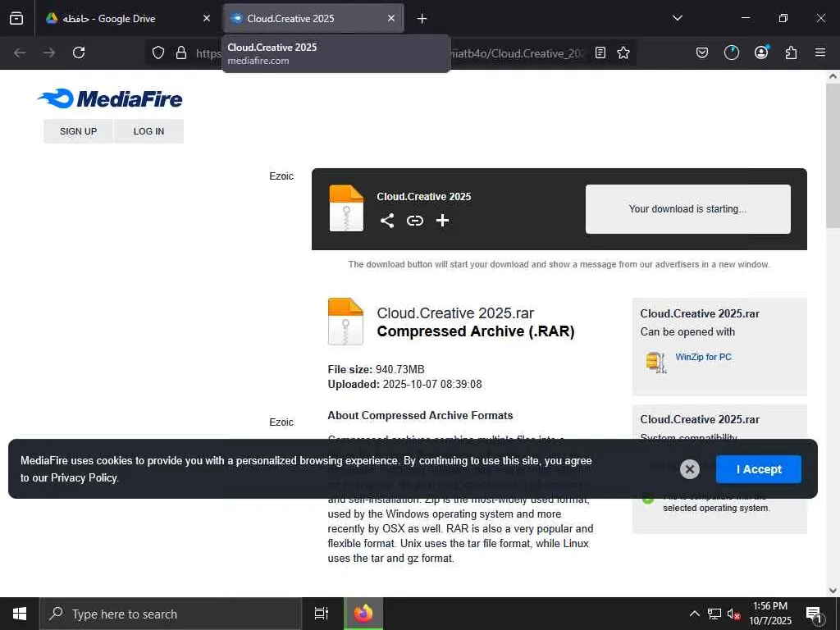Close the Google Drive tab
The height and width of the screenshot is (630, 840).
tap(207, 18)
